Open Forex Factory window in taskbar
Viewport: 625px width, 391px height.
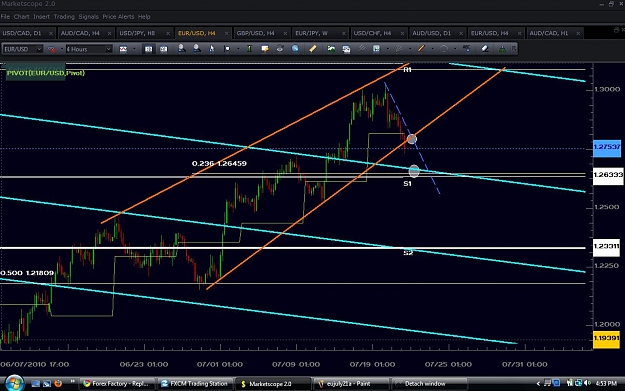pyautogui.click(x=116, y=384)
